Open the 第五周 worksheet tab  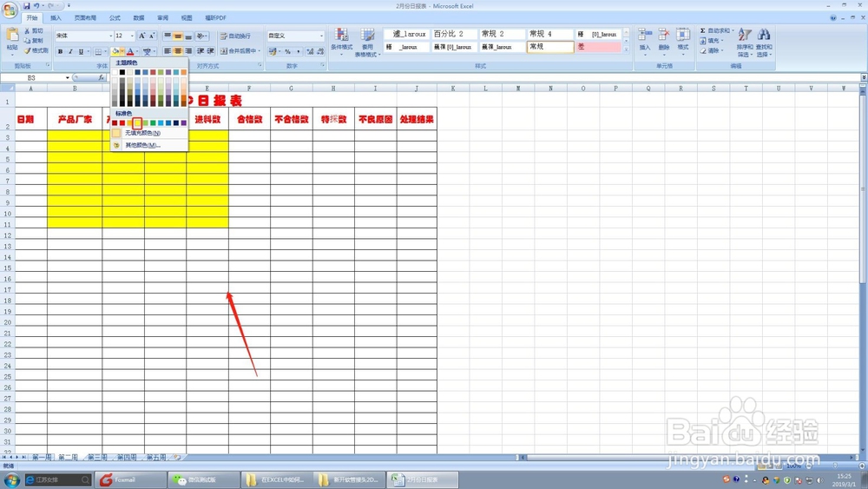(156, 458)
